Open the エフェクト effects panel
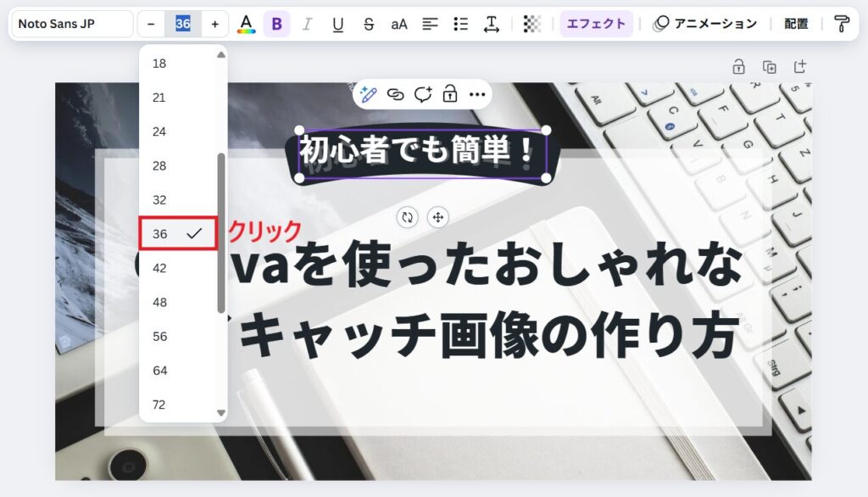The width and height of the screenshot is (868, 497). [x=596, y=24]
